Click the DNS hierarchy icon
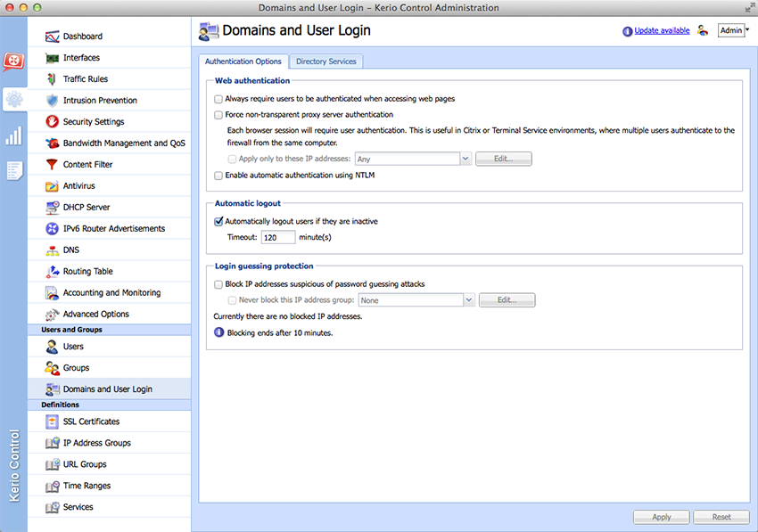 (x=52, y=250)
